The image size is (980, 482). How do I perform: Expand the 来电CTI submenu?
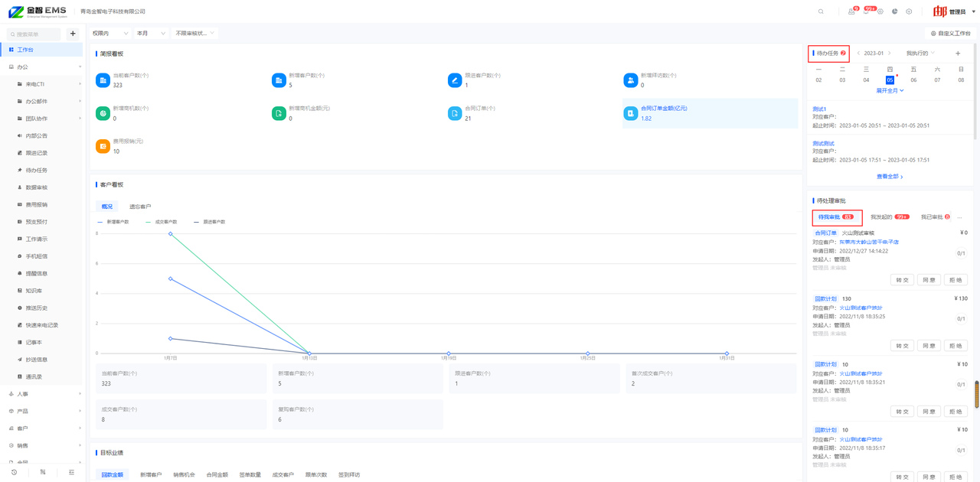[41, 84]
